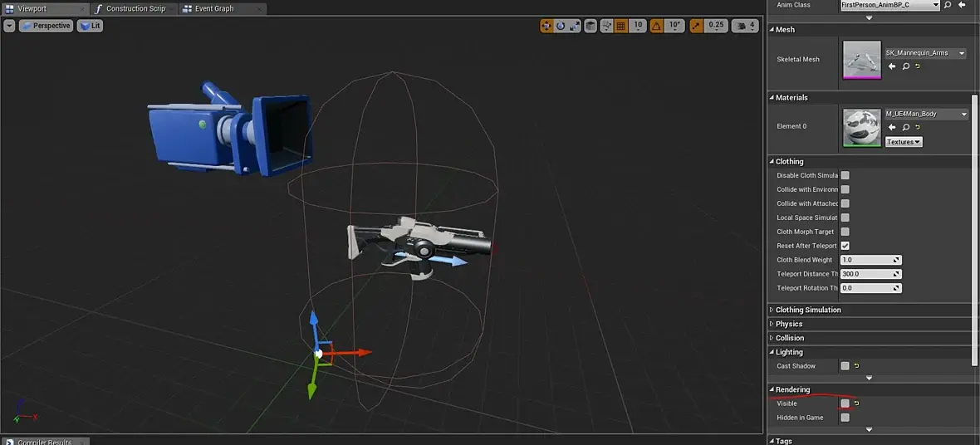Expand the Tags section
Image resolution: width=980 pixels, height=445 pixels.
tap(772, 441)
